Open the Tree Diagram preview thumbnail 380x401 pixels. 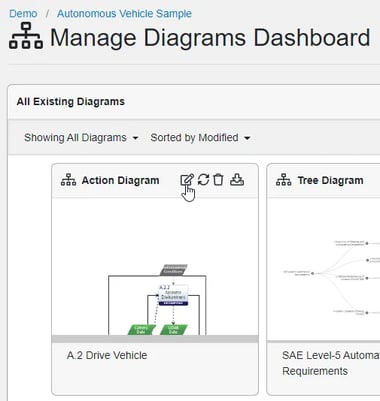coord(324,269)
